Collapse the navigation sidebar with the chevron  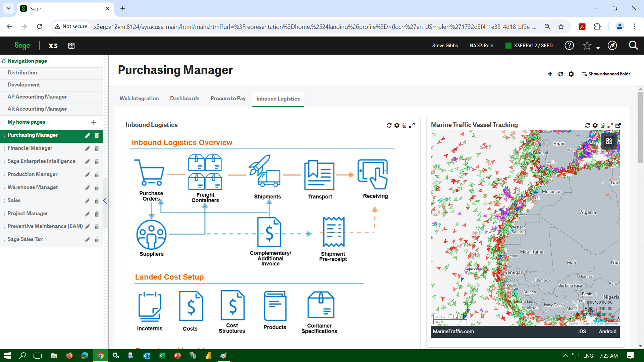tap(105, 201)
